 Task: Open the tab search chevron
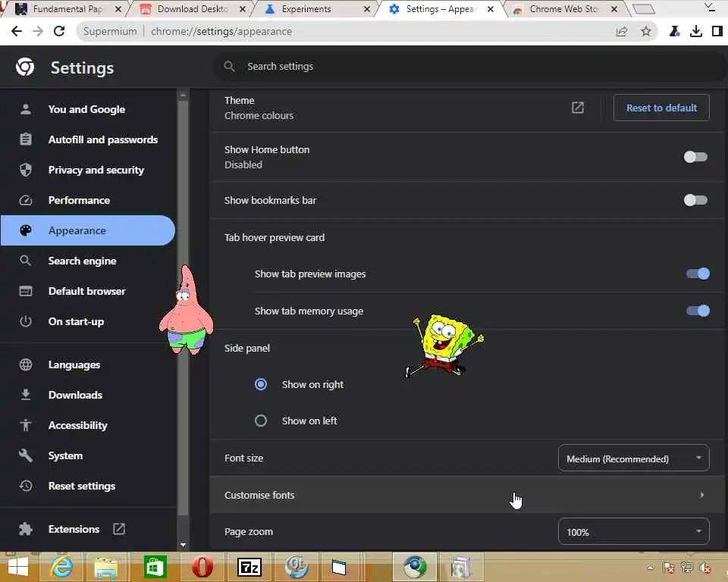[x=710, y=7]
